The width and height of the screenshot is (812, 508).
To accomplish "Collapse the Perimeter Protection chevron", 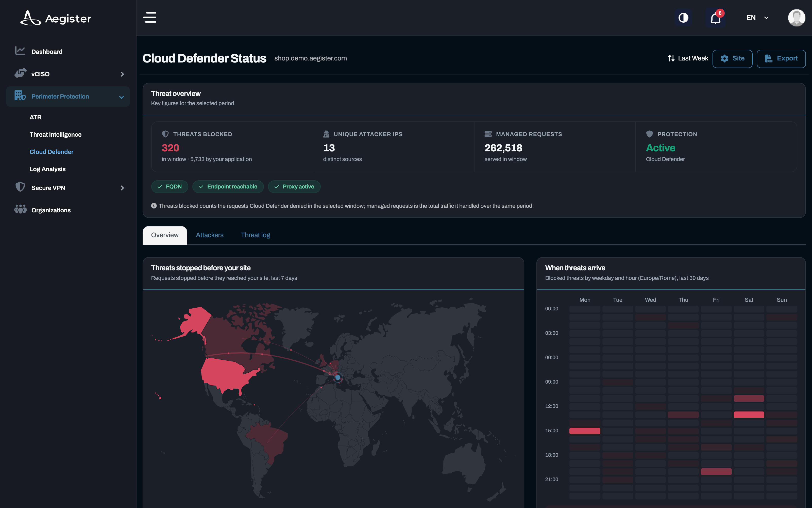I will point(122,97).
